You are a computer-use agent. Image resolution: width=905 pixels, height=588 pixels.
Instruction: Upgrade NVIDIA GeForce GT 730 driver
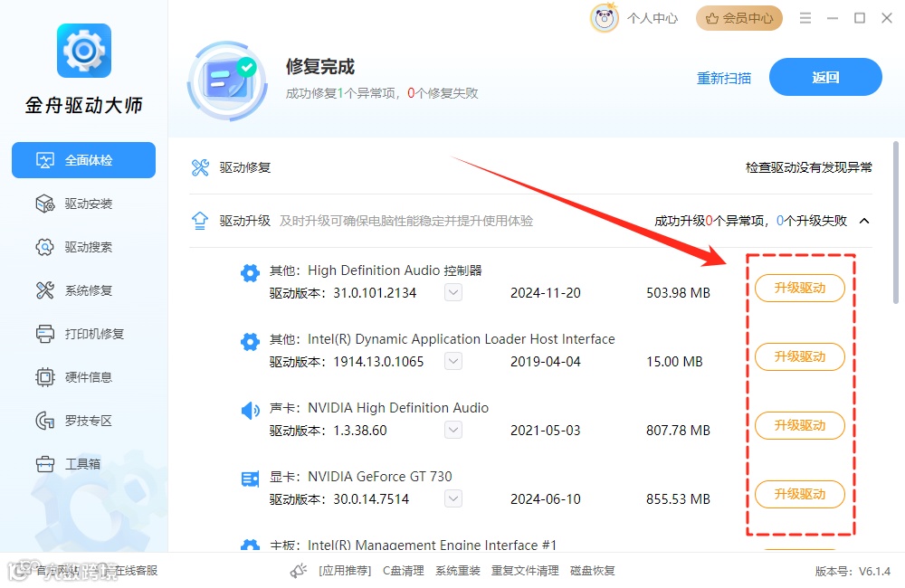pyautogui.click(x=800, y=494)
